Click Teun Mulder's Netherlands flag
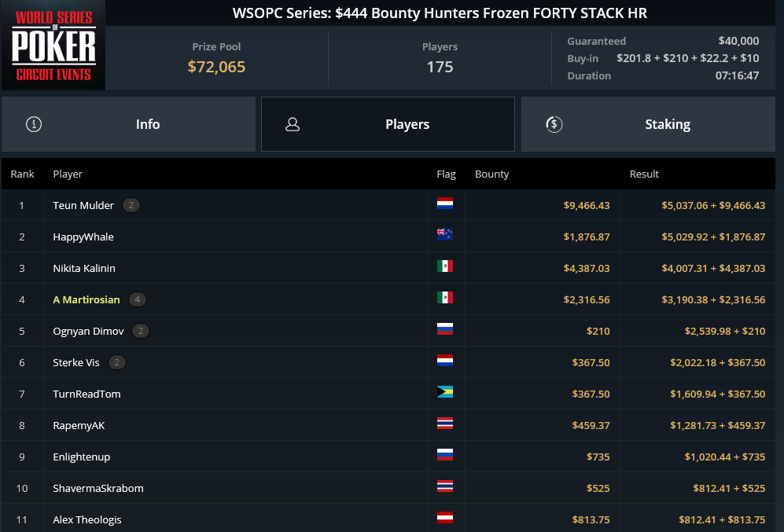This screenshot has width=784, height=532. (445, 204)
